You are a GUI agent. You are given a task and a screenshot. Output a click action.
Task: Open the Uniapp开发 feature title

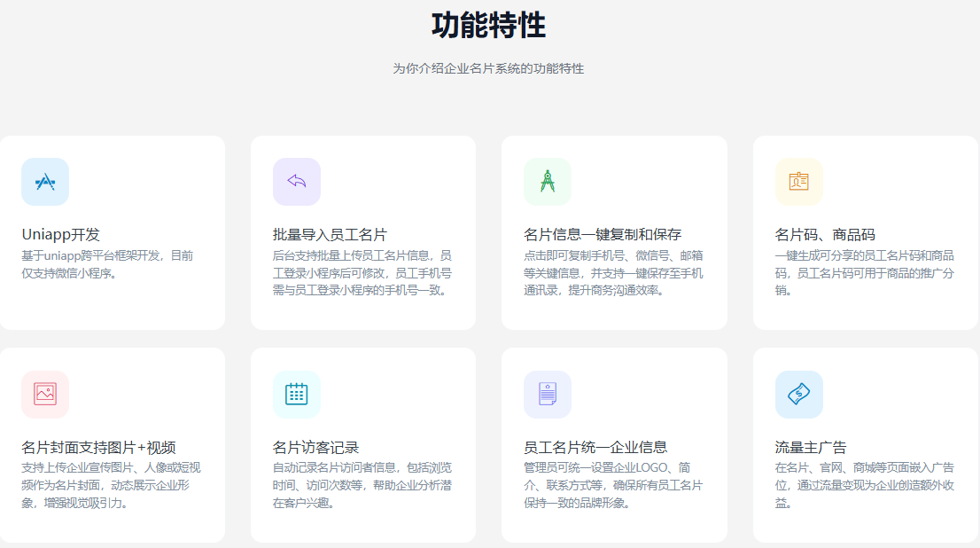(x=61, y=235)
